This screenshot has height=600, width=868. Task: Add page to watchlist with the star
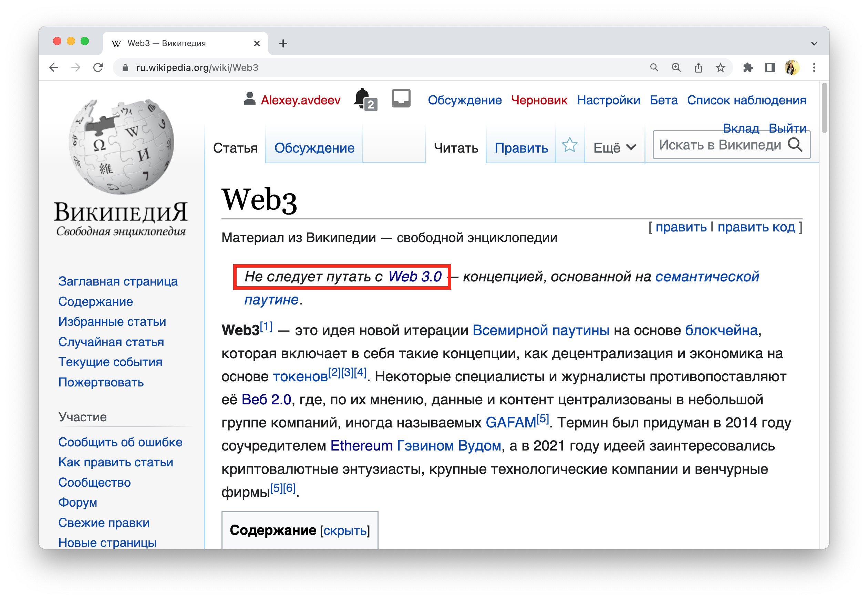569,145
